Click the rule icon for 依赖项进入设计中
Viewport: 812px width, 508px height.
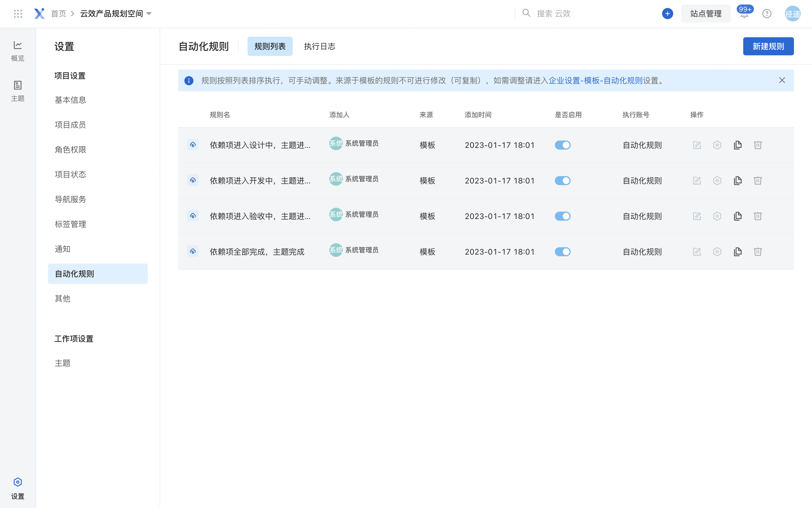[x=193, y=145]
